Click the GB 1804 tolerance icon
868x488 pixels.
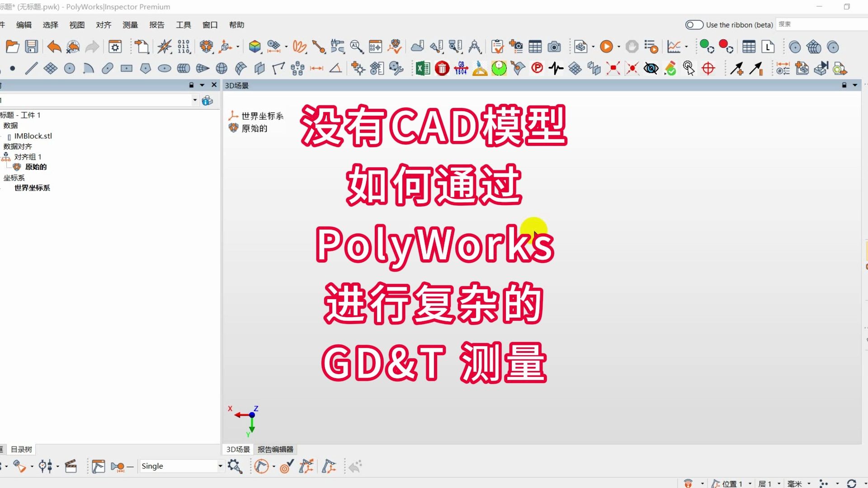point(461,69)
